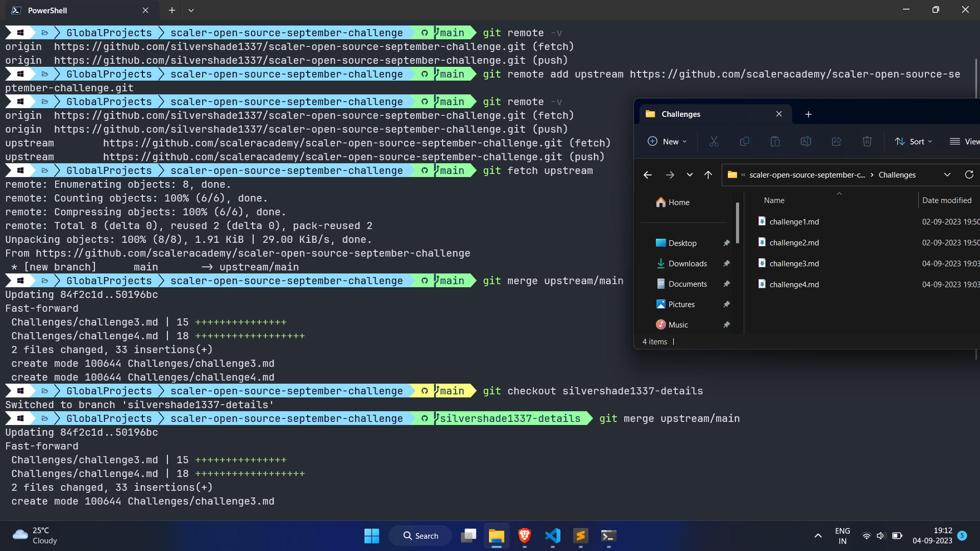Click the Cut icon in File Explorer toolbar
The width and height of the screenshot is (980, 551).
pos(714,141)
